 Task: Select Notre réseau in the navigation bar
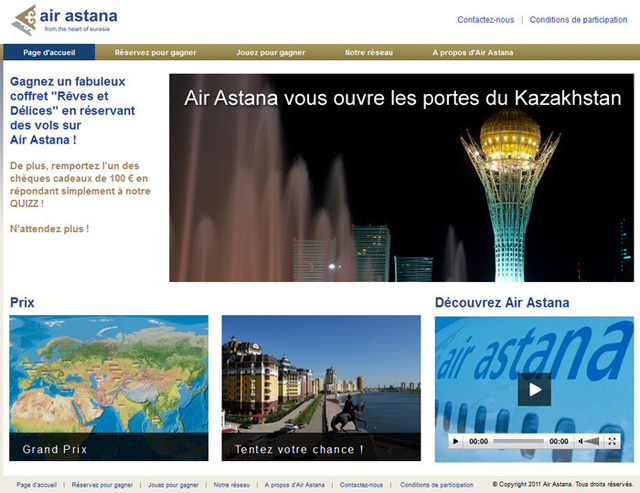369,53
